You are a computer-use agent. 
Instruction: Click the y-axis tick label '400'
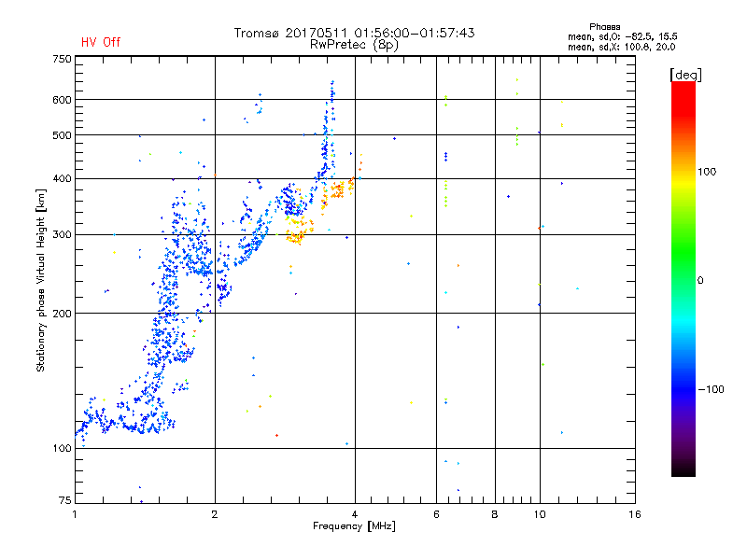[x=62, y=178]
